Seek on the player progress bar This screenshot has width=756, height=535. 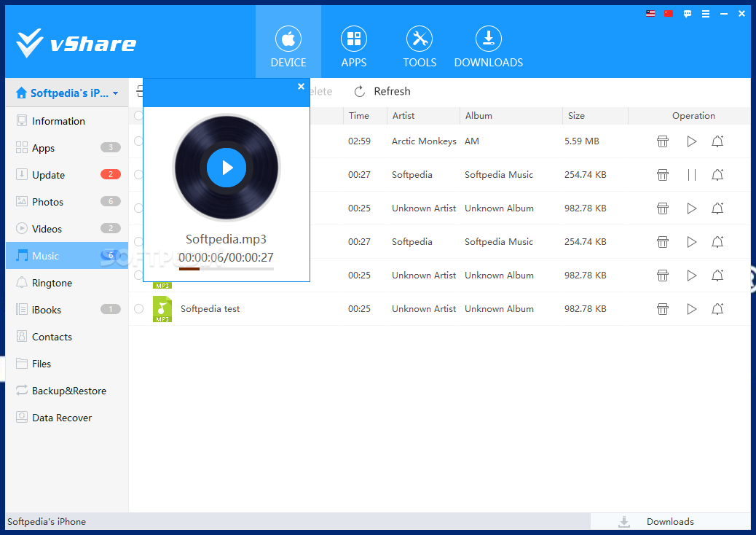tap(227, 269)
